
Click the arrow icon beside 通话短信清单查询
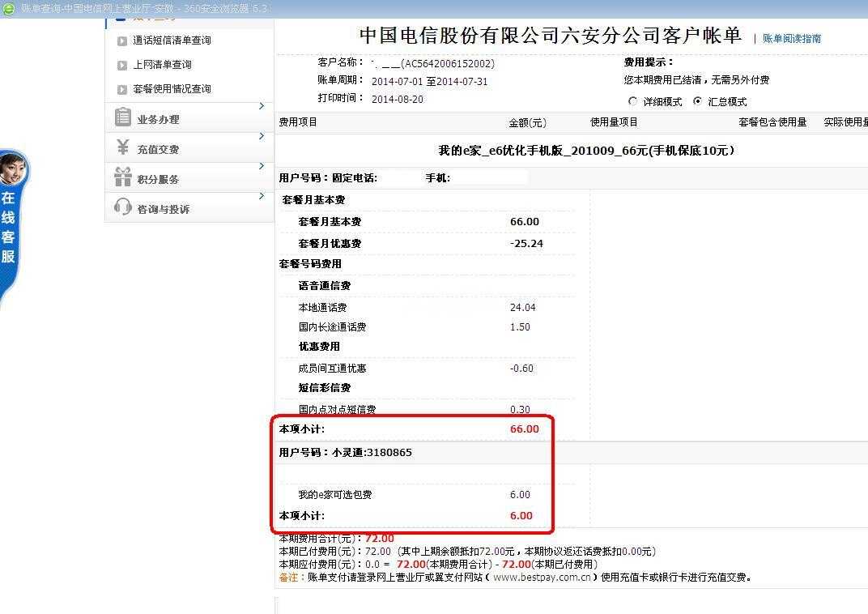pos(122,41)
